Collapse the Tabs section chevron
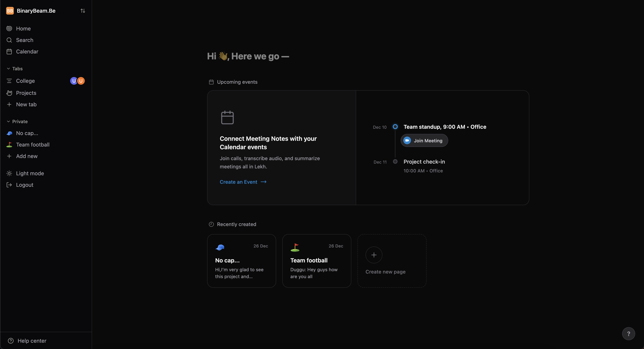This screenshot has width=644, height=349. click(x=8, y=69)
